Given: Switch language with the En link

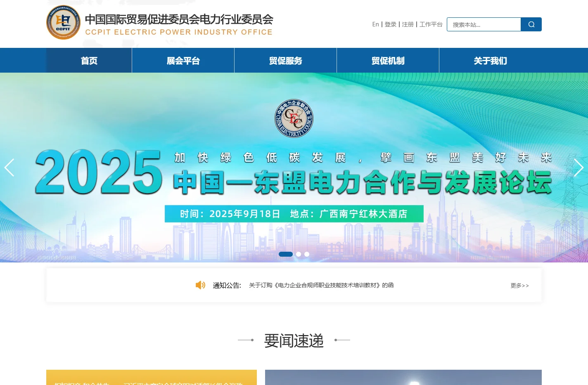Looking at the screenshot, I should (375, 24).
